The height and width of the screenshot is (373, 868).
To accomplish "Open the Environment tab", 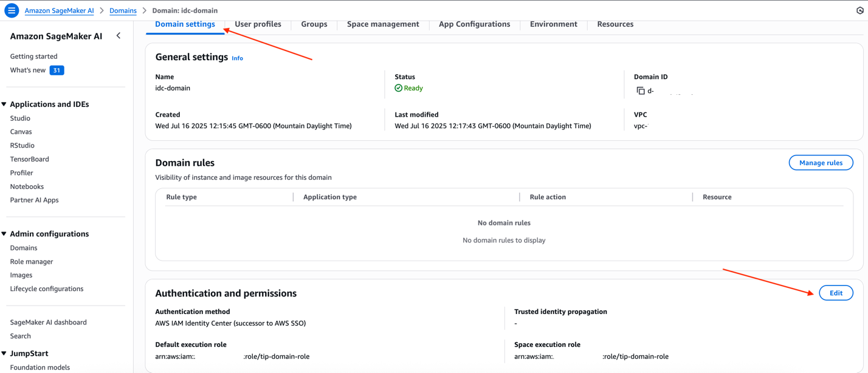I will (x=553, y=24).
